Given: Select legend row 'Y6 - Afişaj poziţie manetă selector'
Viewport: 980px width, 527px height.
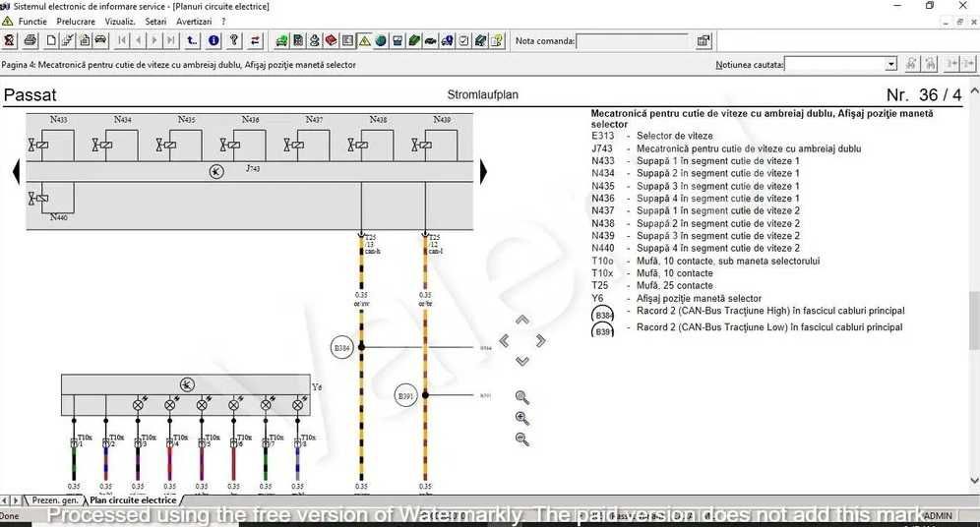Looking at the screenshot, I should 676,299.
